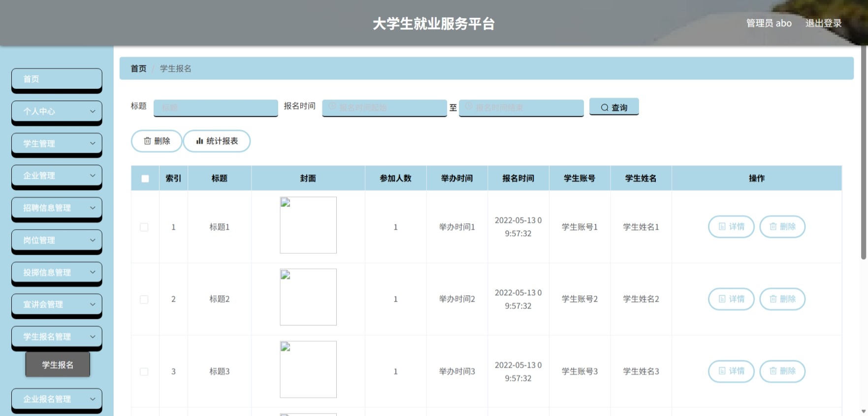Click the bar chart icon in 统计报表 button
This screenshot has width=868, height=416.
click(x=199, y=141)
